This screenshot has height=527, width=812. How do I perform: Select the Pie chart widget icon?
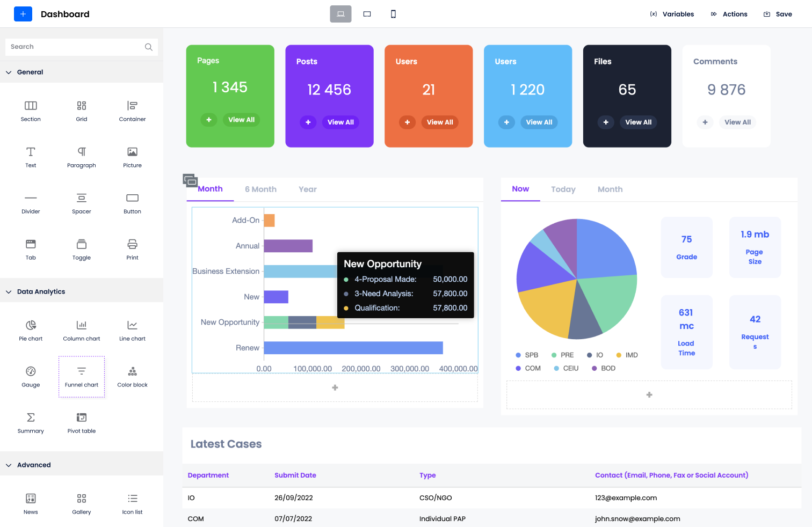click(31, 325)
